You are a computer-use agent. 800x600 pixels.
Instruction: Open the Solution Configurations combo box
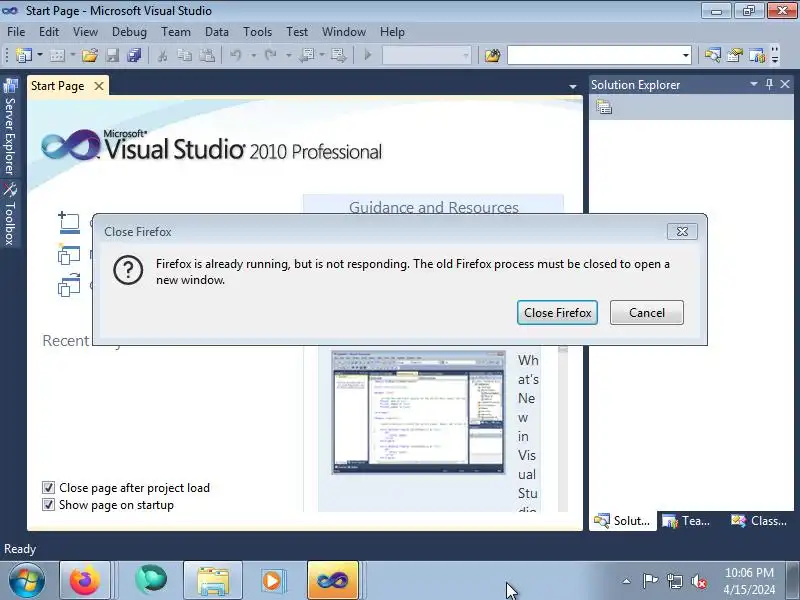[x=427, y=55]
